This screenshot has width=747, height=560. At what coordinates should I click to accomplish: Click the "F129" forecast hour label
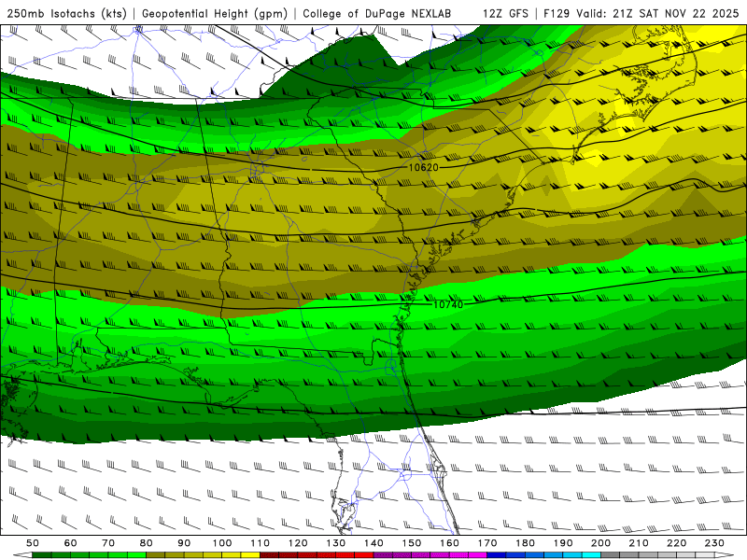pos(557,14)
